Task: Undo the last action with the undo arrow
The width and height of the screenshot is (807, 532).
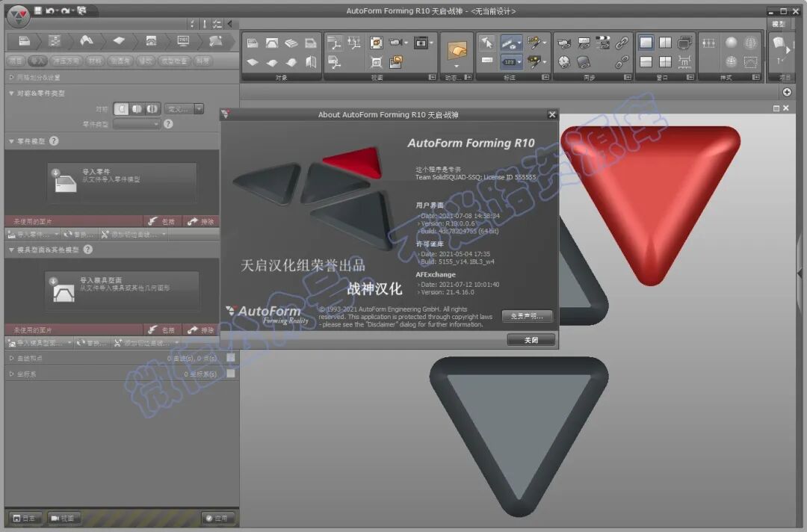Action: coord(50,10)
